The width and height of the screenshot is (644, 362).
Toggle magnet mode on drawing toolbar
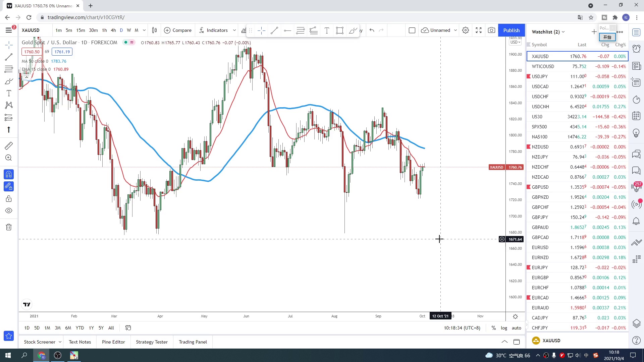tap(9, 174)
